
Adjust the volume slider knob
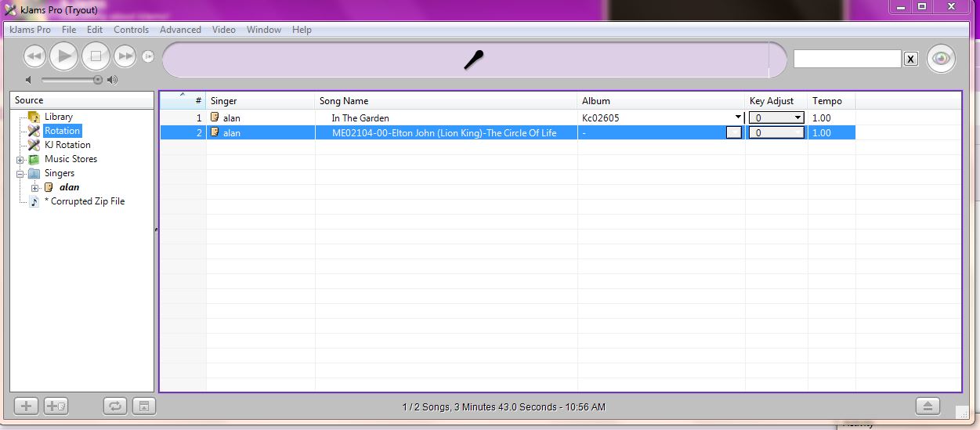pos(98,80)
